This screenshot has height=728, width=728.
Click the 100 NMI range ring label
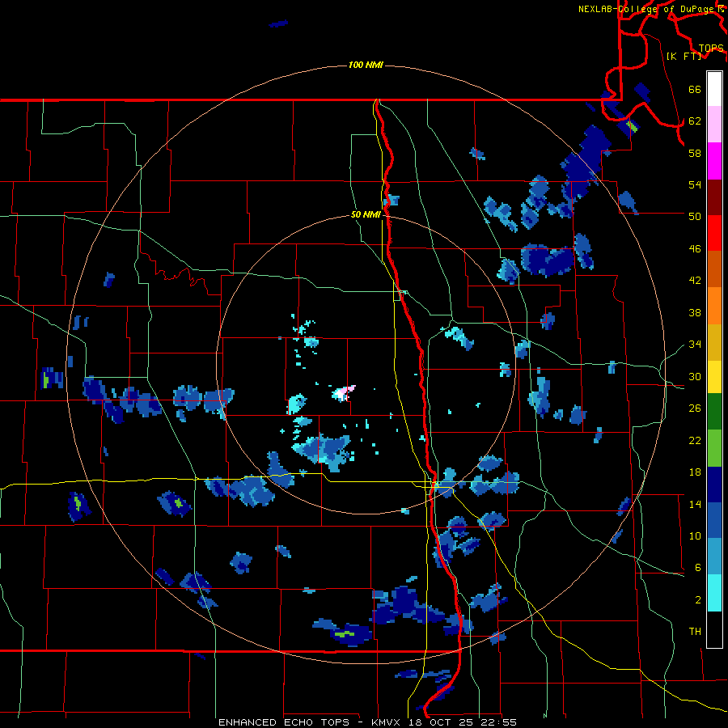tap(366, 65)
